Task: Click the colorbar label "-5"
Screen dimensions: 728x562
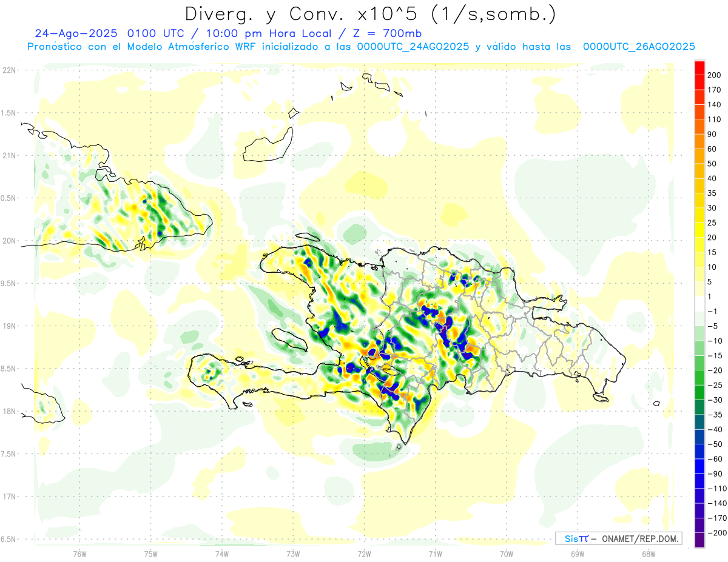Action: 713,326
